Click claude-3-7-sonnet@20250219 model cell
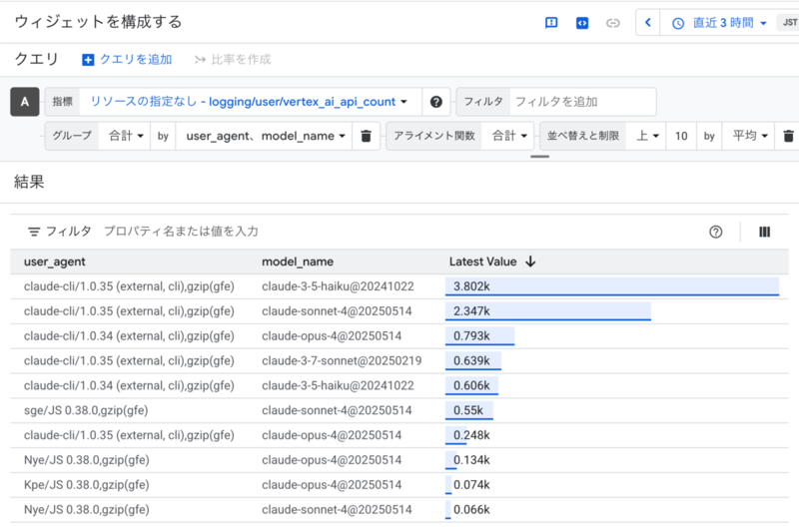The height and width of the screenshot is (532, 799). click(342, 361)
